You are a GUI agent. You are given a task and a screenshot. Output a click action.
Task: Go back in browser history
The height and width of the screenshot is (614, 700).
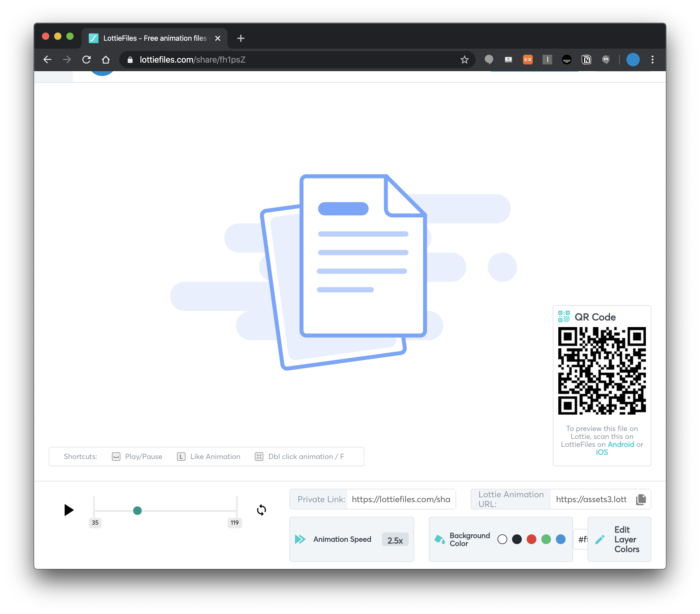pyautogui.click(x=48, y=60)
